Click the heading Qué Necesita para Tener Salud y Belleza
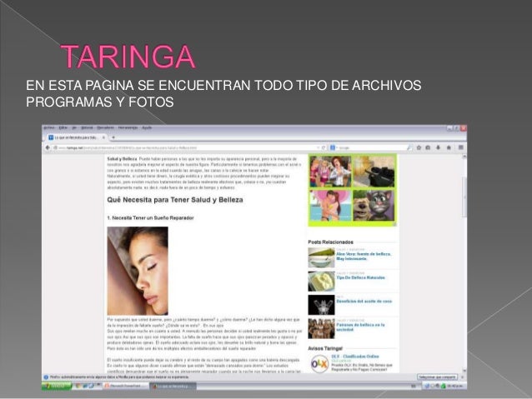 coord(175,200)
